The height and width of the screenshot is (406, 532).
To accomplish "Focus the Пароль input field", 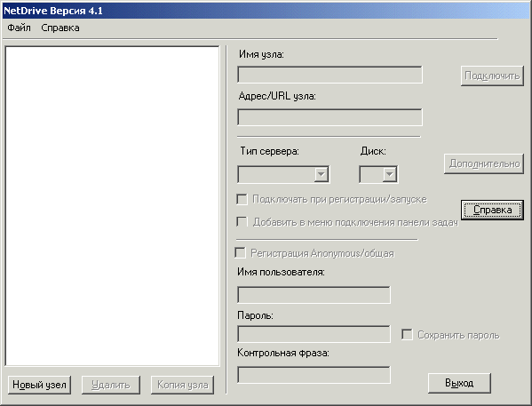I will [314, 334].
